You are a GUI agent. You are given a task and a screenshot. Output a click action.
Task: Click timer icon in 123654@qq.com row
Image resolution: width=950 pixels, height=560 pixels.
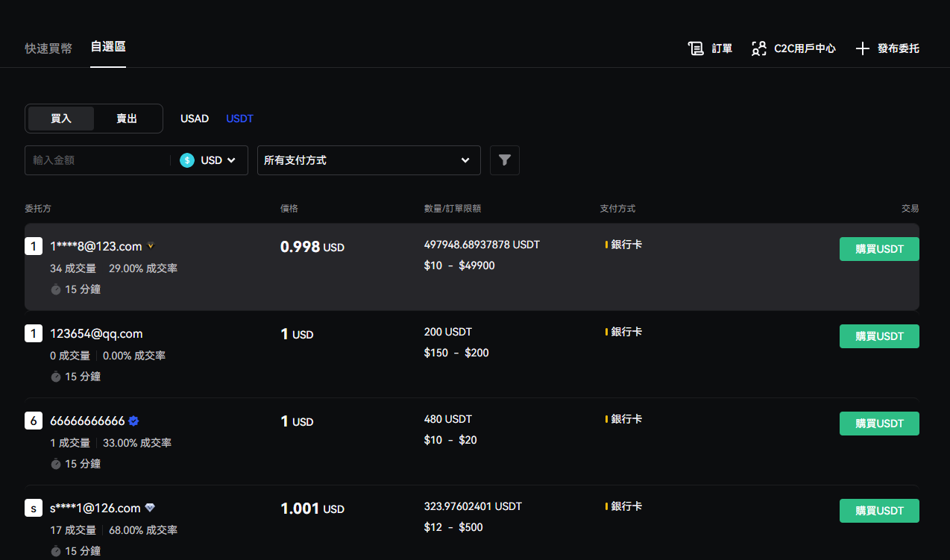55,377
